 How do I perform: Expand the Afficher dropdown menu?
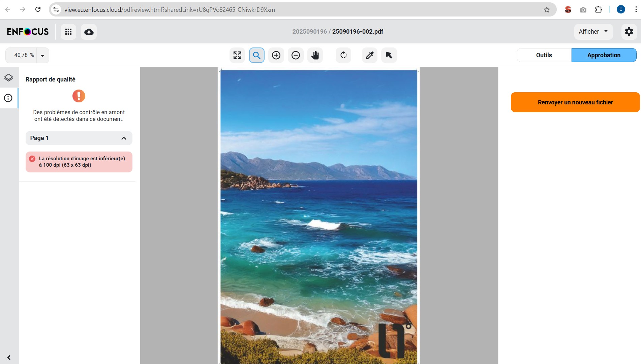pyautogui.click(x=593, y=32)
